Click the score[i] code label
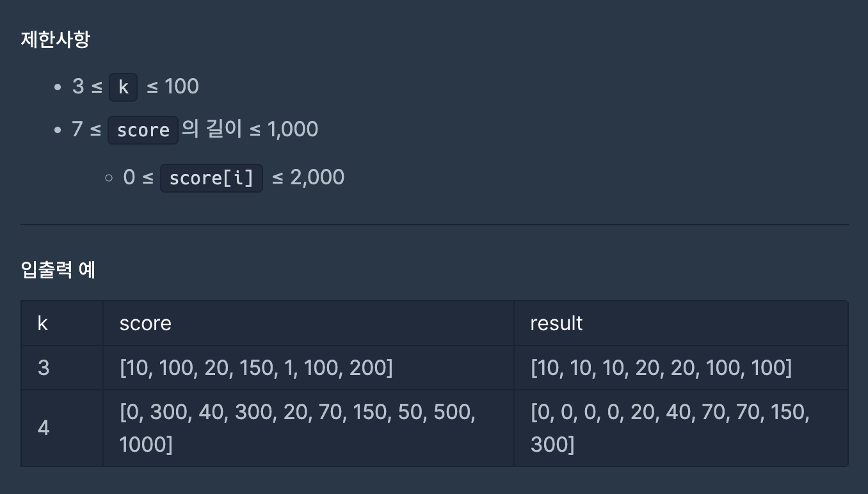The image size is (868, 494). pos(211,178)
